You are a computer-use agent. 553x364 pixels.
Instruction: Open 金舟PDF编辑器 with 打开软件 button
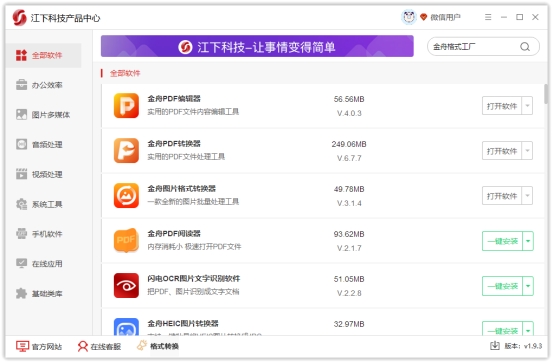pos(502,106)
